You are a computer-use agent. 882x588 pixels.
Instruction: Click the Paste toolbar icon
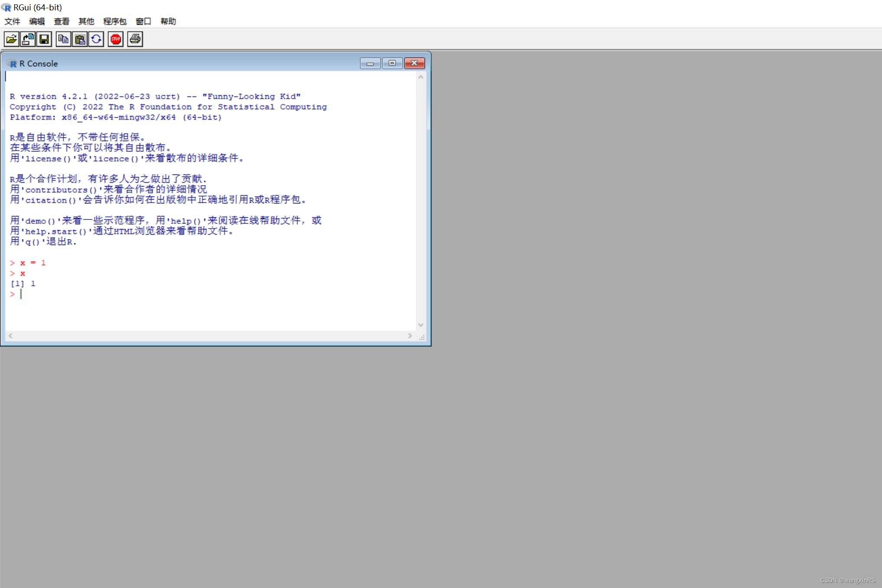[80, 39]
